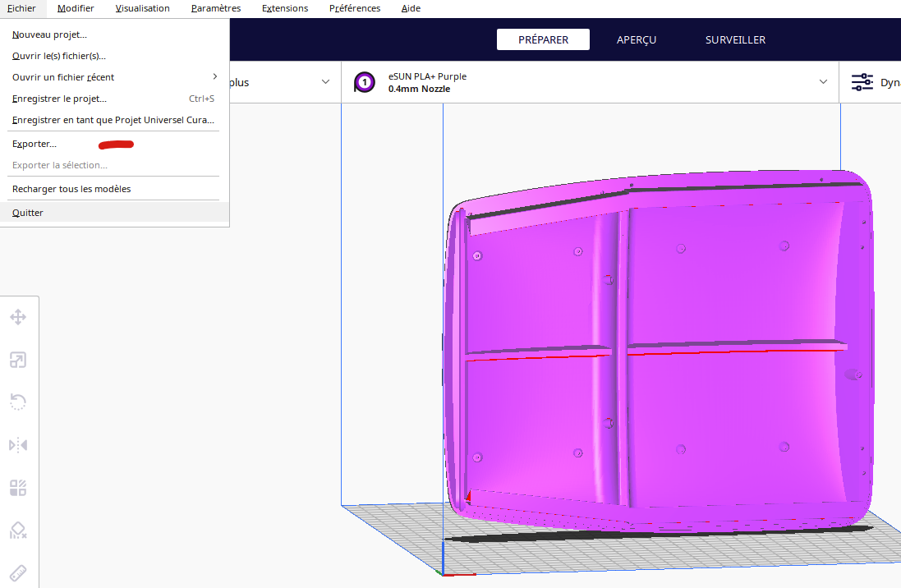Open the Paramètres menu
Image resolution: width=901 pixels, height=588 pixels.
pyautogui.click(x=215, y=8)
